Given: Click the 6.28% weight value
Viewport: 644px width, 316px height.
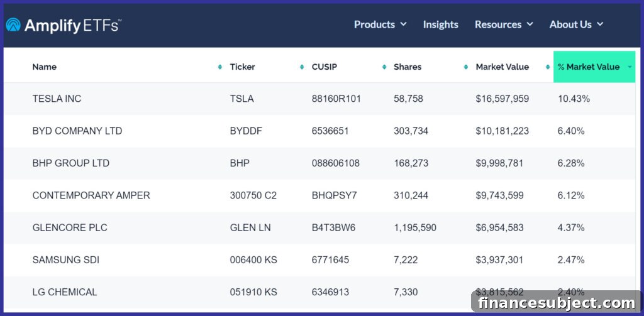Looking at the screenshot, I should tap(571, 163).
